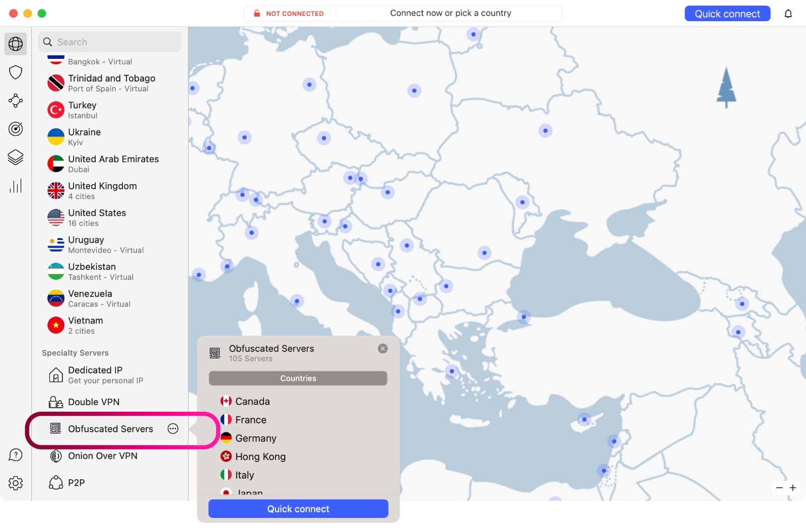Viewport: 806px width, 532px height.
Task: Click Dedicated IP Get your personal IP
Action: click(110, 375)
